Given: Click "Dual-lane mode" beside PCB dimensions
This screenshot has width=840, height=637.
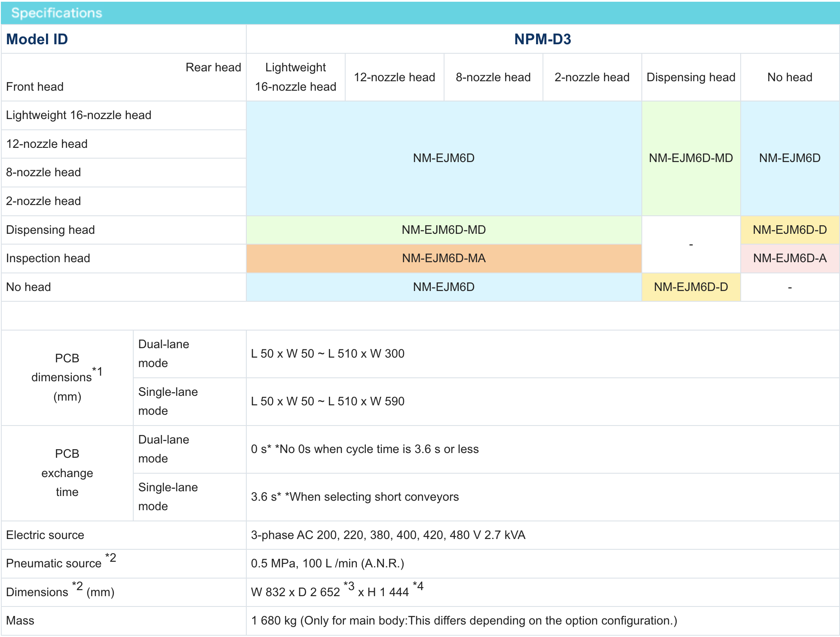Looking at the screenshot, I should (164, 353).
